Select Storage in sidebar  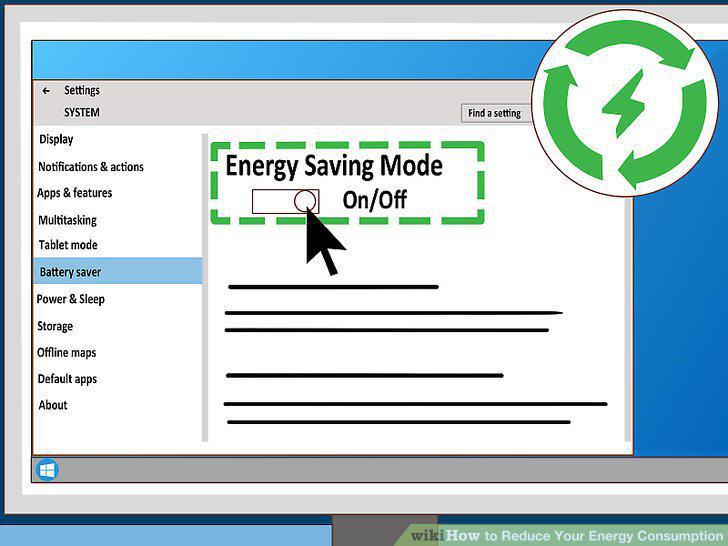pos(55,326)
